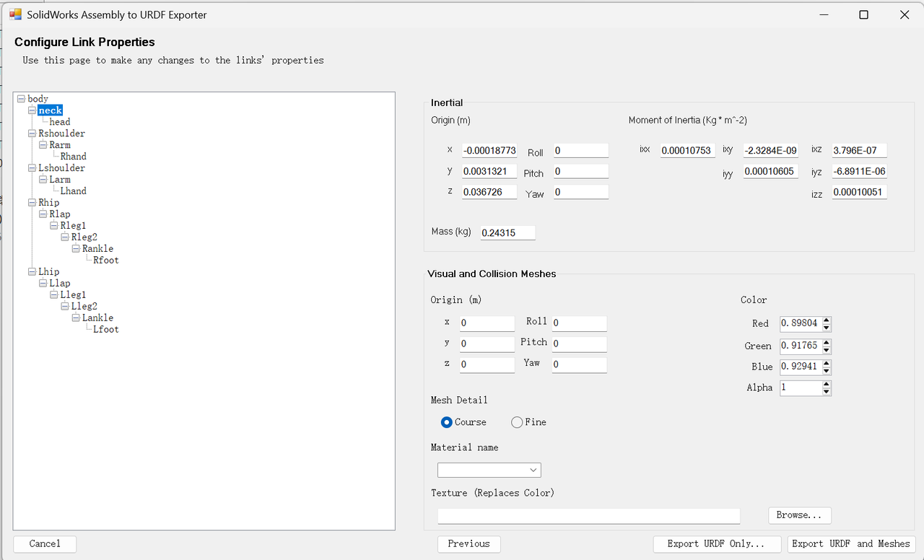Go back with the Previous button
This screenshot has height=560, width=924.
coord(468,544)
